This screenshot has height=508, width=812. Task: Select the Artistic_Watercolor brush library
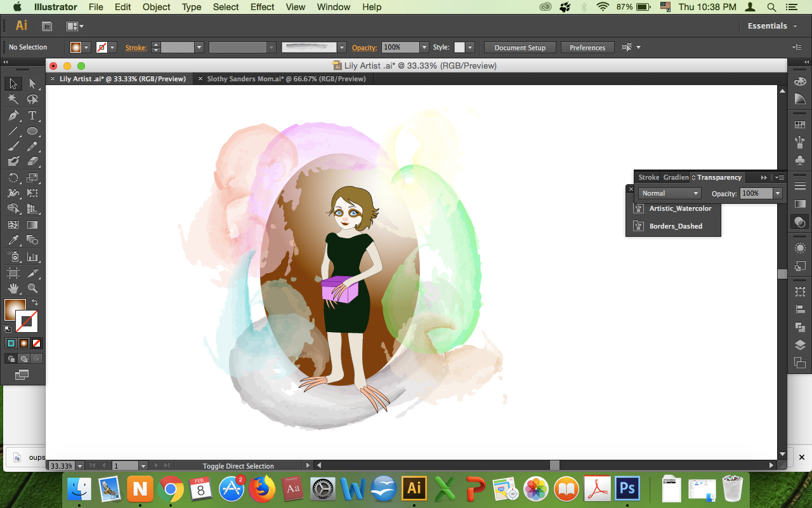pos(680,208)
